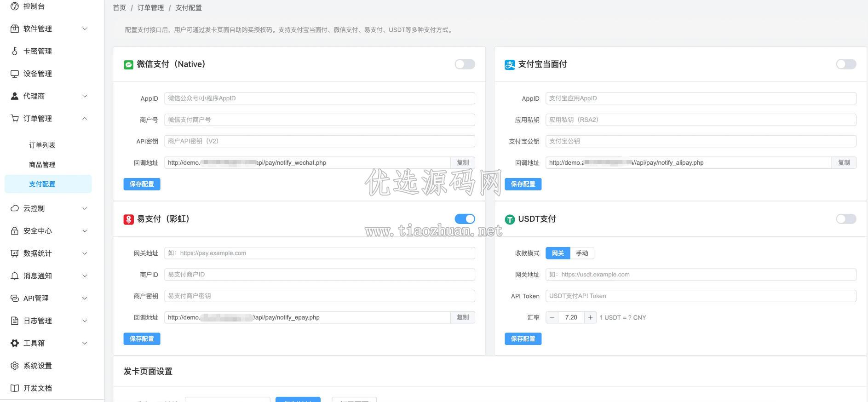Focus the 支付宝公钥 field

[x=701, y=141]
